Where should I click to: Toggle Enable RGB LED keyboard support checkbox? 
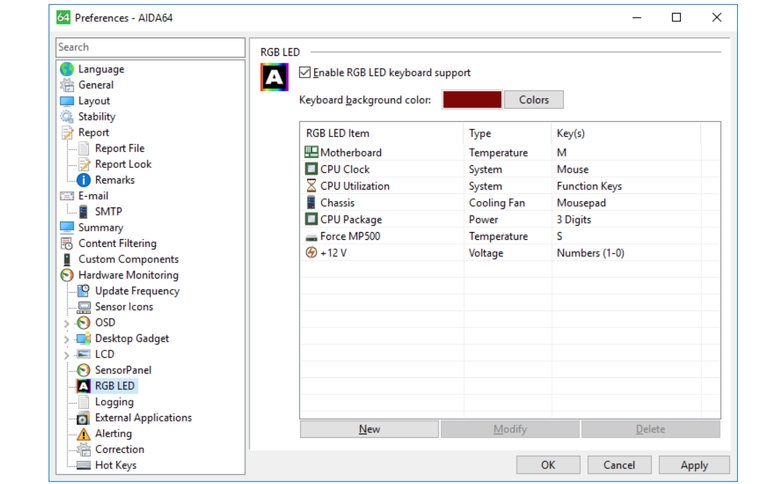coord(305,73)
